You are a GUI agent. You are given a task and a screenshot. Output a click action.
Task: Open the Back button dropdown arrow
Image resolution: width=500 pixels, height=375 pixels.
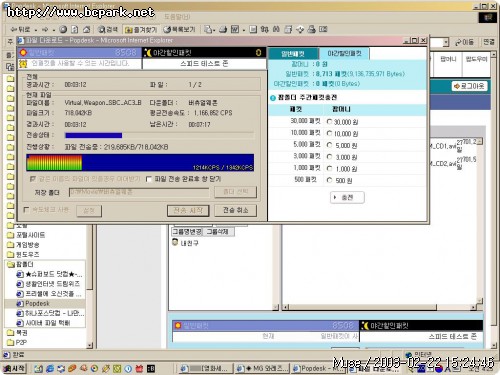[36, 30]
